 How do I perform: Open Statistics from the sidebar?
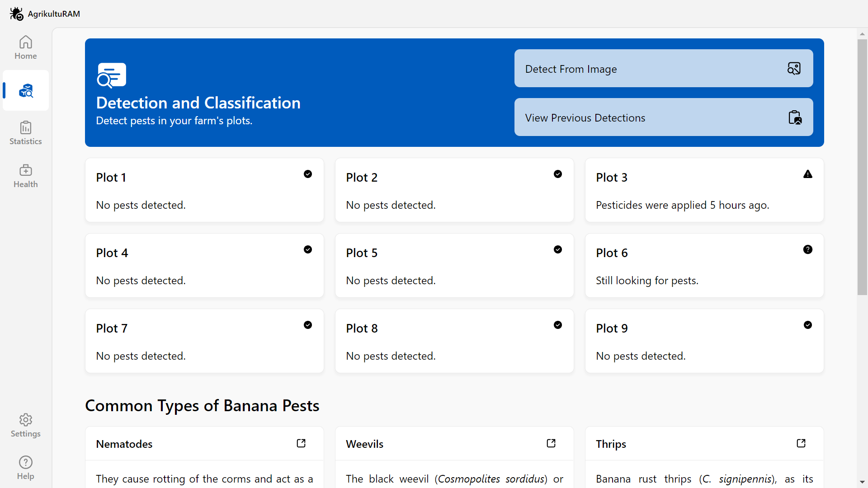coord(26,133)
